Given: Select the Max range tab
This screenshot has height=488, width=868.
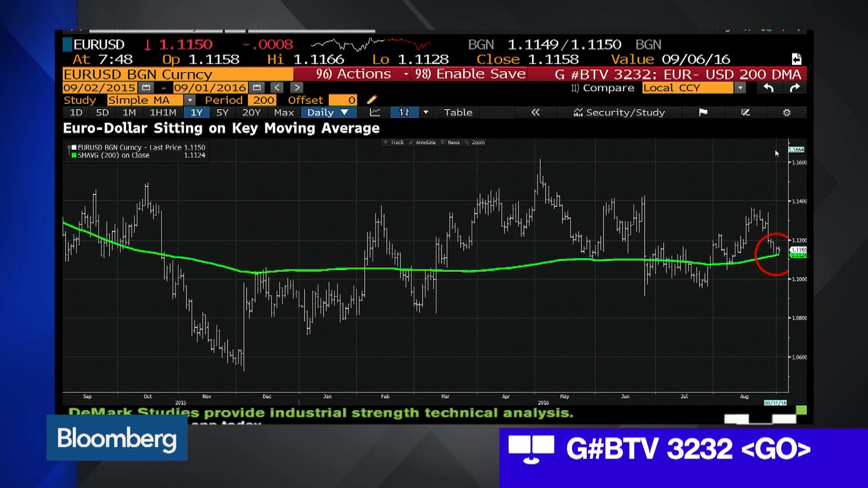Looking at the screenshot, I should point(284,113).
